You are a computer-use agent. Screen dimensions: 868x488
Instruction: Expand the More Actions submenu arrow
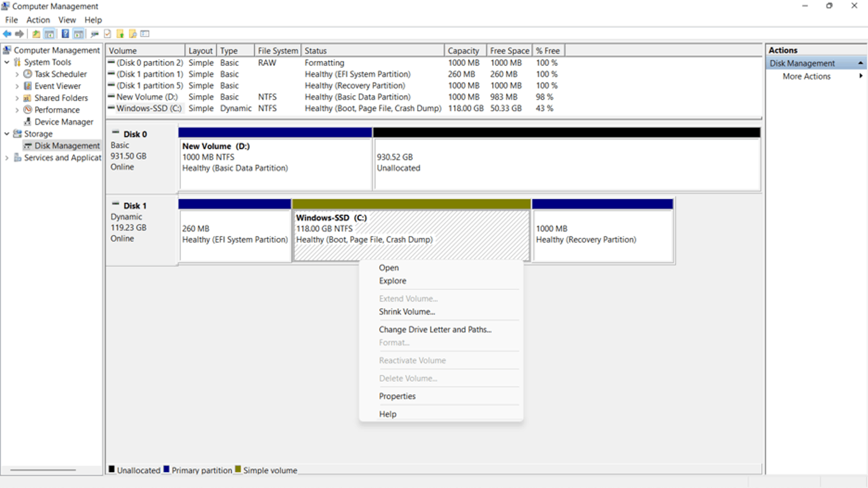tap(860, 76)
